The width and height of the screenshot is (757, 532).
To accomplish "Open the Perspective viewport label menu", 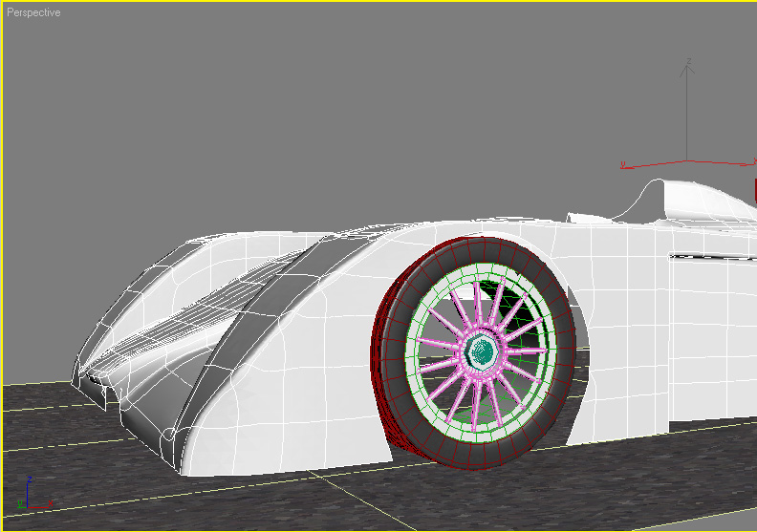I will coord(33,12).
